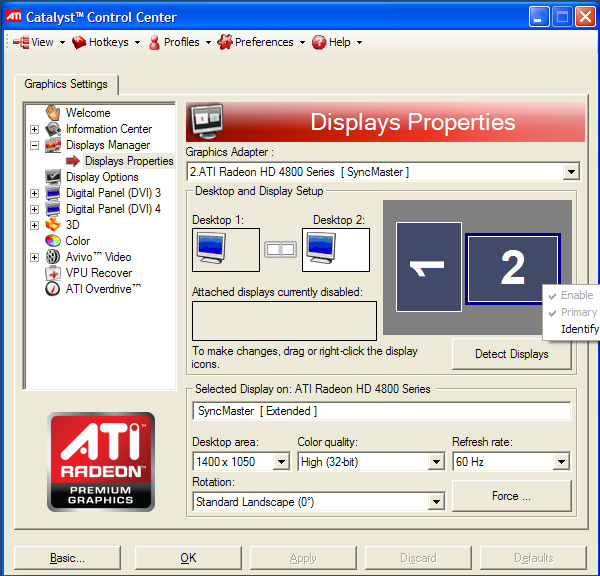
Task: Expand the 3D tree node
Action: (x=34, y=225)
